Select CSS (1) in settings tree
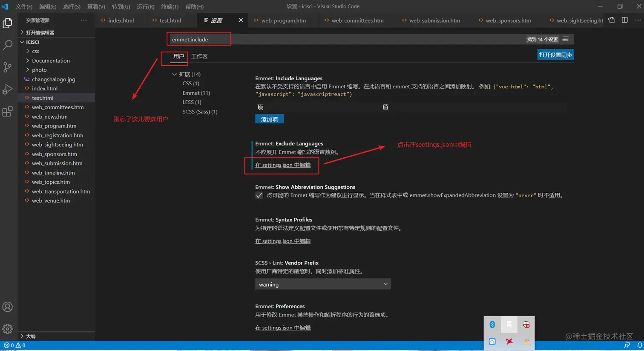Image resolution: width=644 pixels, height=351 pixels. tap(191, 84)
